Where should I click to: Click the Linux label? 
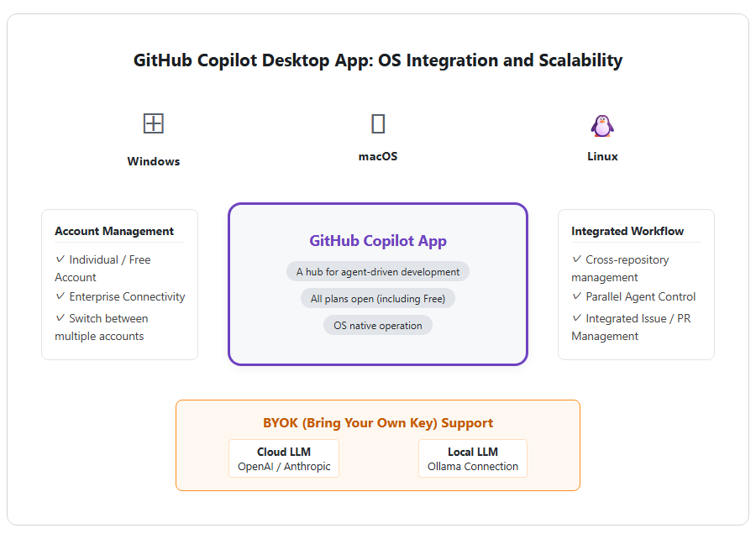pos(602,156)
